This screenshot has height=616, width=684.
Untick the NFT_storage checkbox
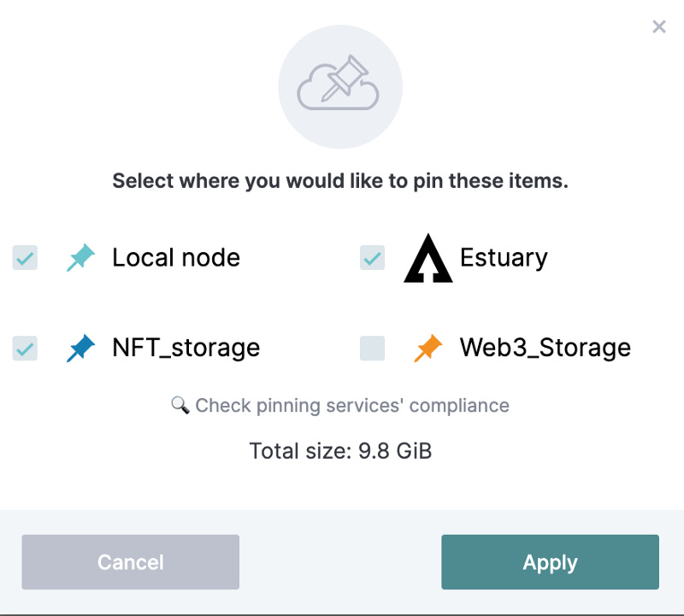click(25, 348)
